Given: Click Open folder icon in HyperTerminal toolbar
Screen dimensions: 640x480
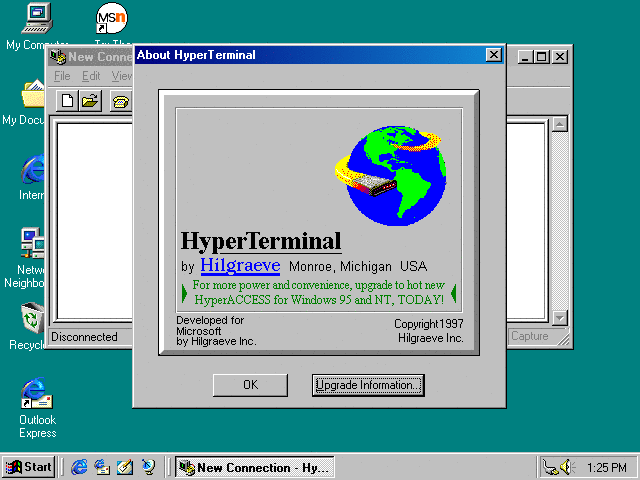Looking at the screenshot, I should coord(90,100).
